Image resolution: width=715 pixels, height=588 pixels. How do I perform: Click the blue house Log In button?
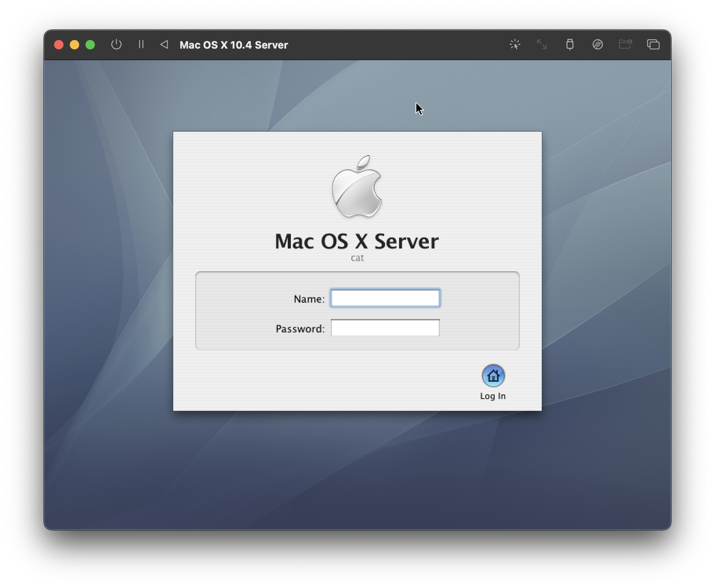coord(493,376)
